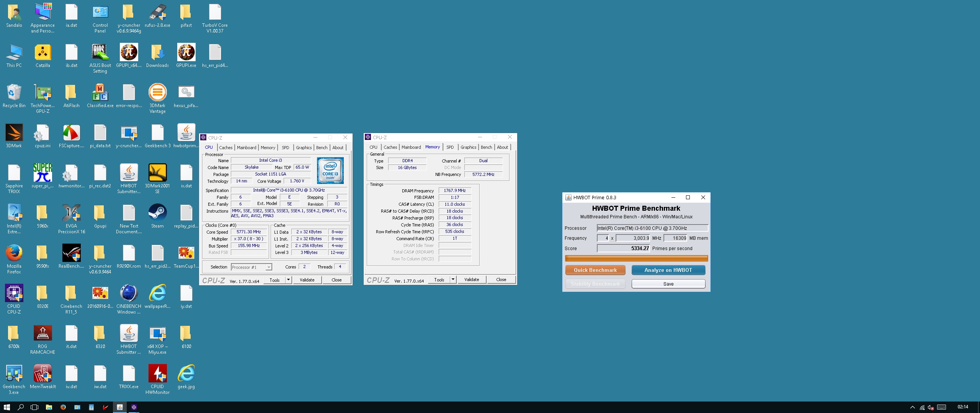Open x64 XOP Miyu.exe icon
980x413 pixels.
pyautogui.click(x=157, y=340)
